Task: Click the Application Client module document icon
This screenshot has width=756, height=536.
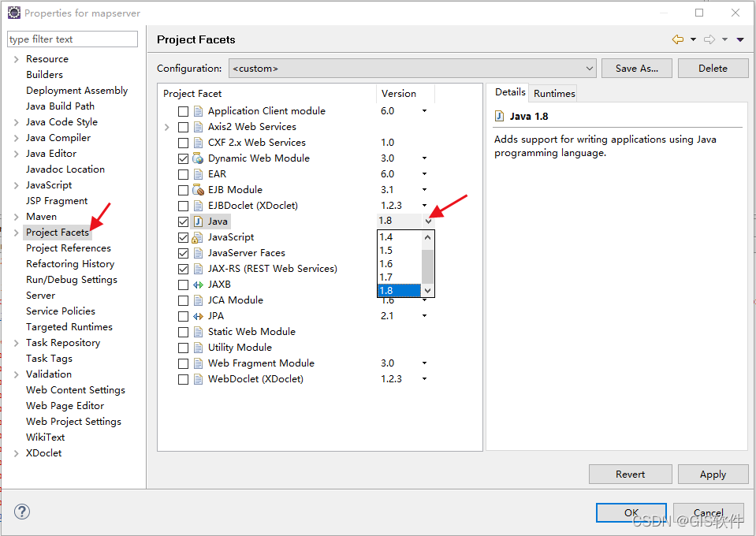Action: tap(198, 111)
